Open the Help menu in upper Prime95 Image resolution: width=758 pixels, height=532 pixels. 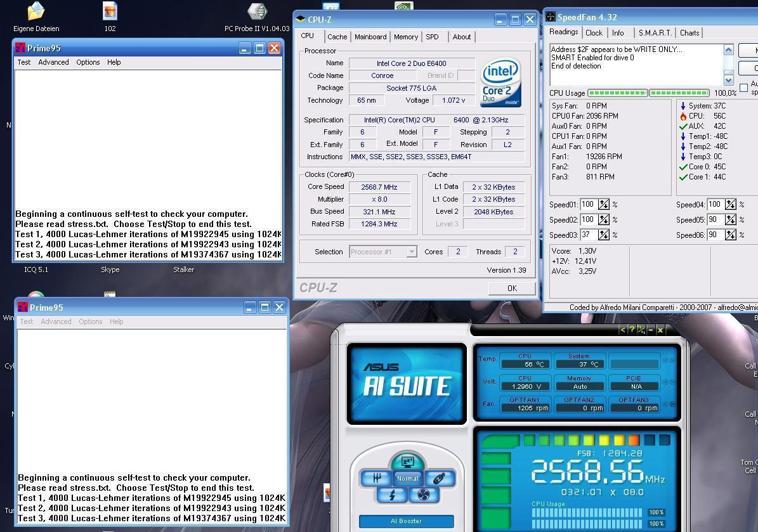coord(114,62)
